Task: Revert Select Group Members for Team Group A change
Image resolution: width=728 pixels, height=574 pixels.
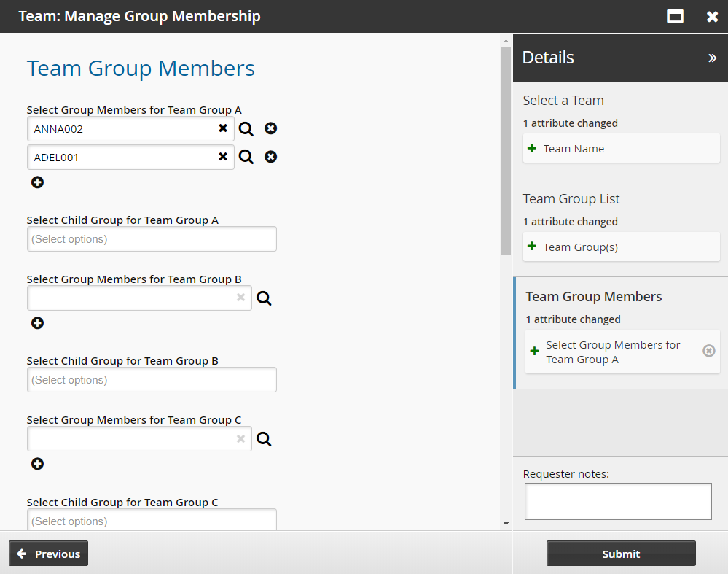Action: point(708,351)
